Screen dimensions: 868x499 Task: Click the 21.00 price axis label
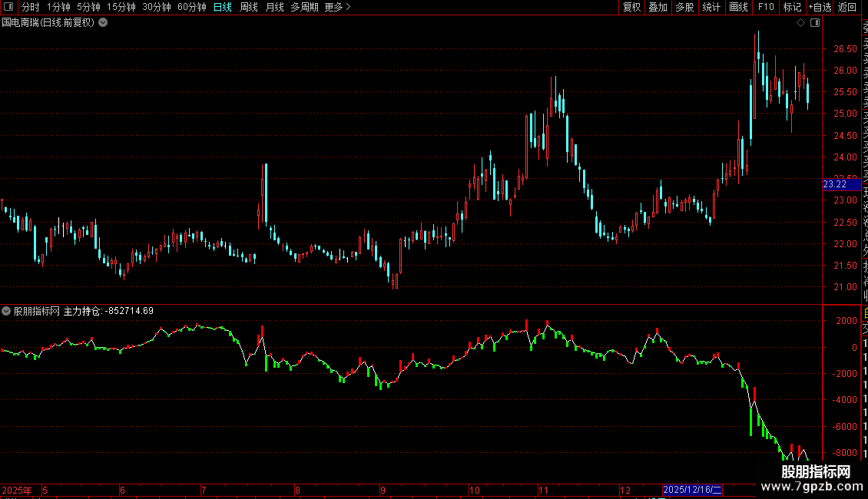tap(845, 287)
